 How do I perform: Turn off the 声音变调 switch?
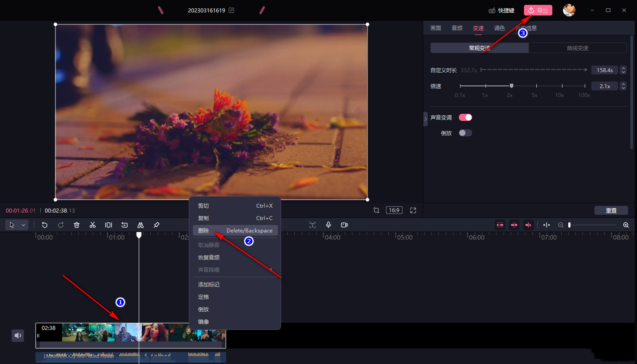(x=465, y=117)
